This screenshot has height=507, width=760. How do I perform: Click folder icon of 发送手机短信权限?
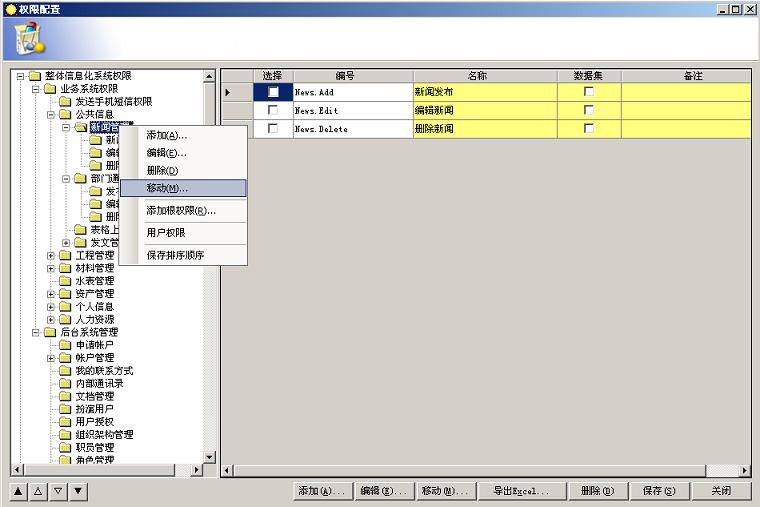65,101
